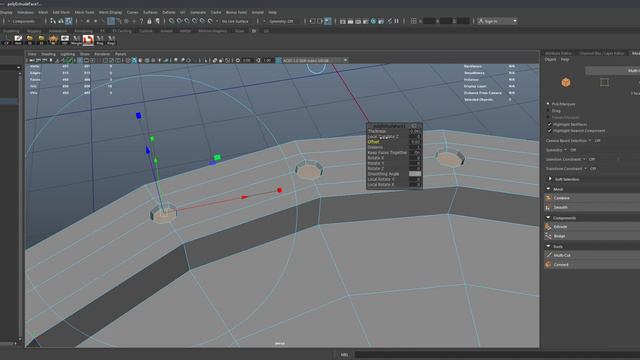
Task: Click the lock selection icon in status line
Action: [149, 21]
